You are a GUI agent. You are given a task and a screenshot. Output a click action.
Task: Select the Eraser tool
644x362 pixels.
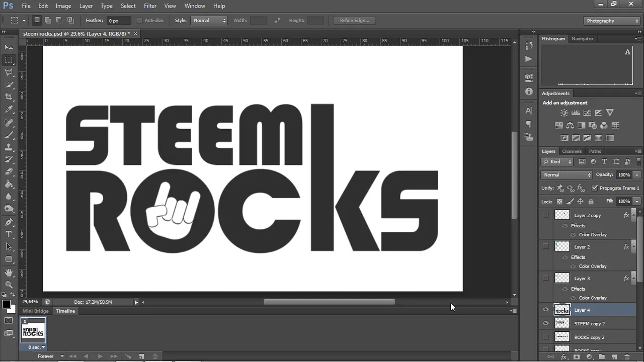click(9, 172)
